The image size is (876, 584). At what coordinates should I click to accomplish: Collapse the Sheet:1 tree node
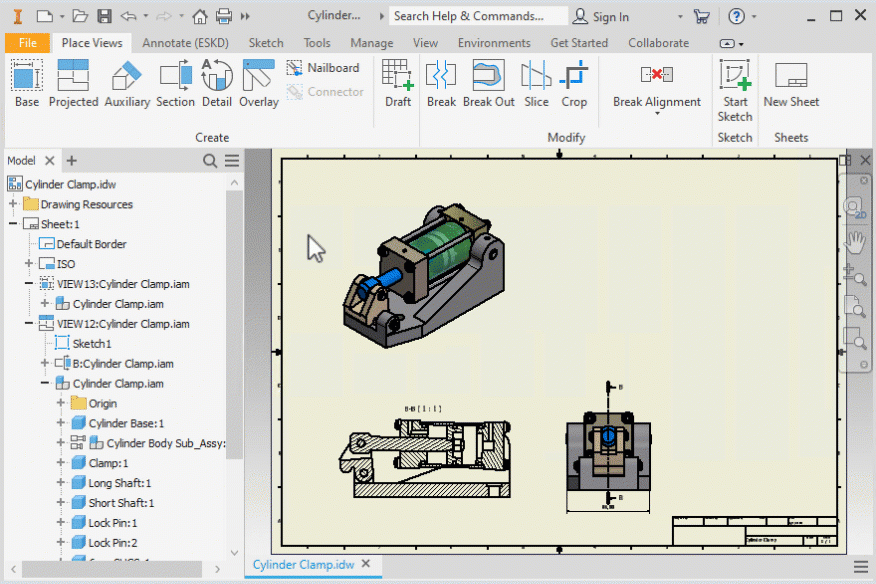[13, 224]
